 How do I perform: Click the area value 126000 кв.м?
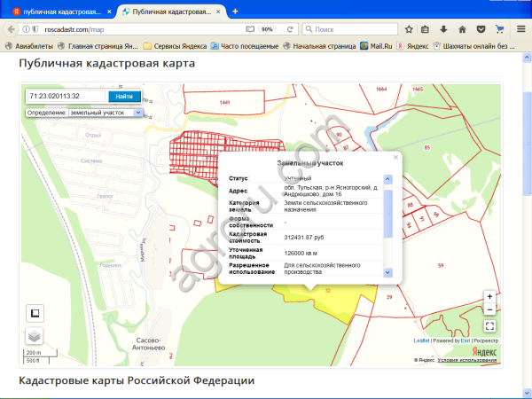coord(301,253)
